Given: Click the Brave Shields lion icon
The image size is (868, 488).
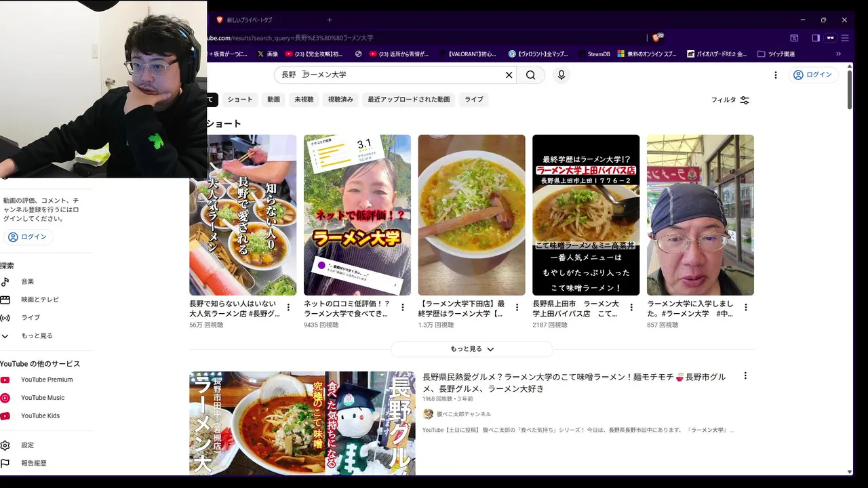Looking at the screenshot, I should (656, 38).
